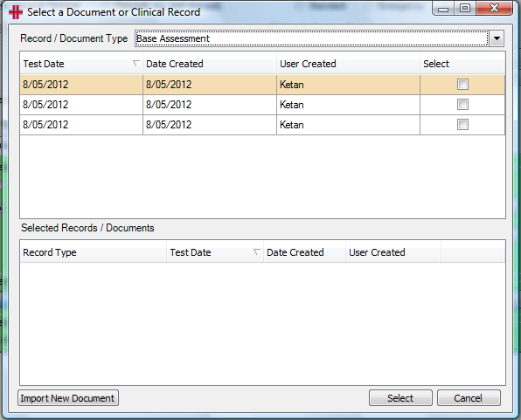Click the red cross application icon in title bar
The height and width of the screenshot is (420, 521).
pyautogui.click(x=16, y=12)
